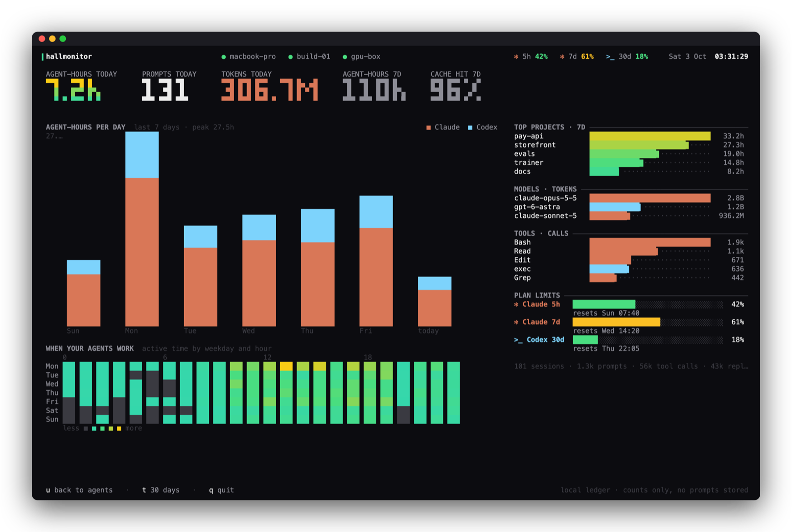Click the Fri bar in agent-hours chart
Screen dimensions: 792x532
click(376, 261)
